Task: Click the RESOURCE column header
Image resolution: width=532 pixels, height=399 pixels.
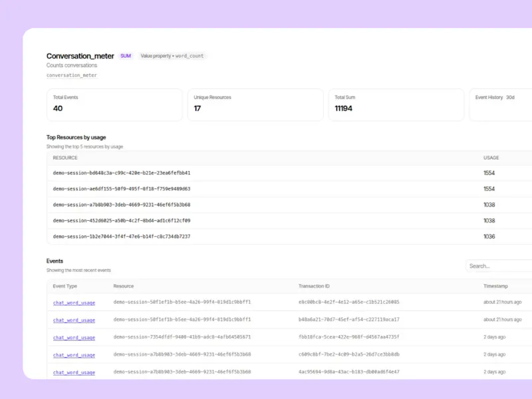Action: 65,158
